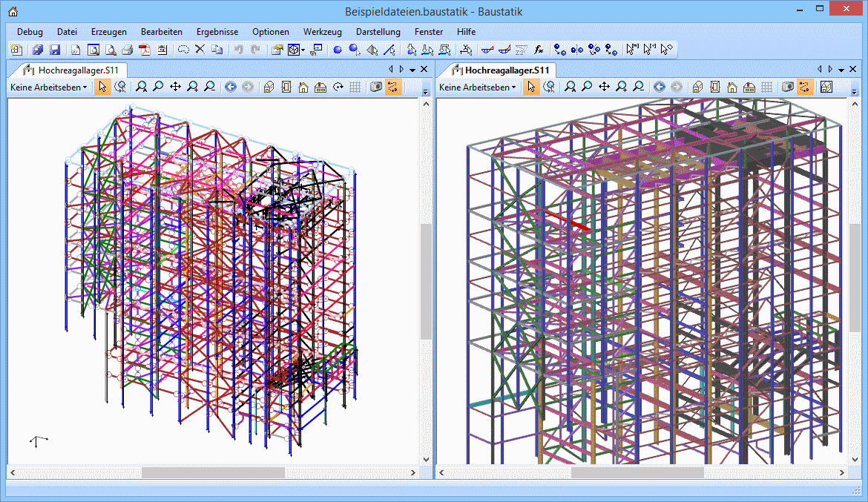
Task: Click the undo arrow icon
Action: click(x=238, y=50)
